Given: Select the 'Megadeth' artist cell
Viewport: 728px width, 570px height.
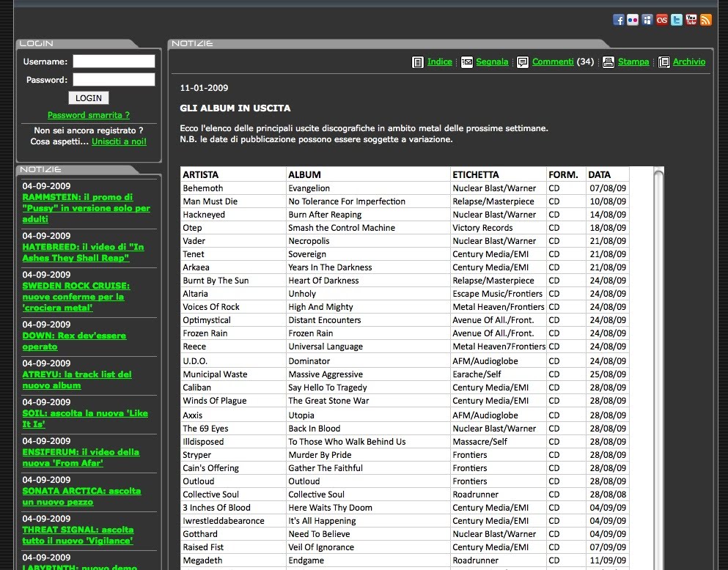Looking at the screenshot, I should pyautogui.click(x=233, y=560).
